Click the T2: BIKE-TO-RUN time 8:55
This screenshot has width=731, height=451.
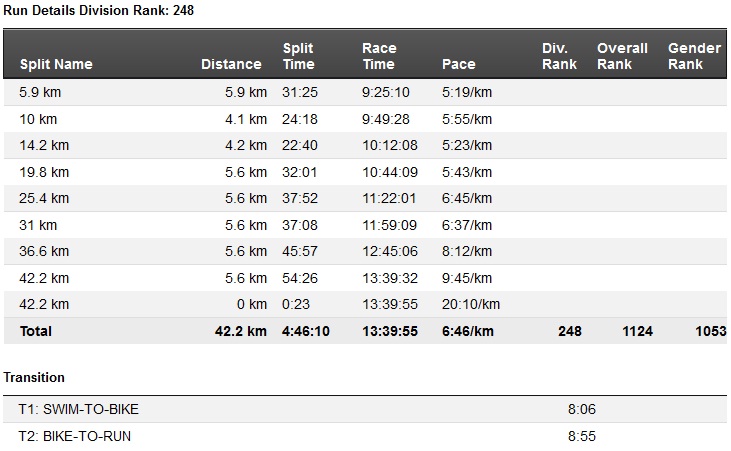(581, 437)
